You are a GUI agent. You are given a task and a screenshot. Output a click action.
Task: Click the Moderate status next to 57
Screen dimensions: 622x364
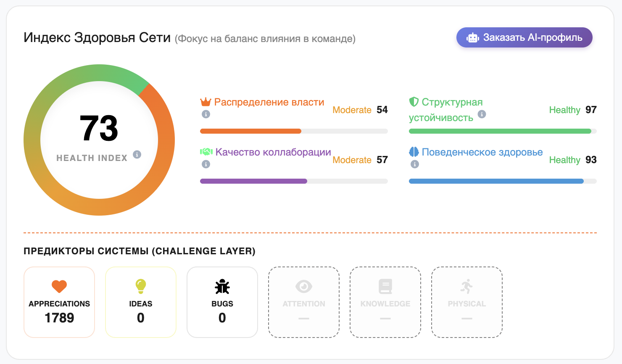click(352, 160)
